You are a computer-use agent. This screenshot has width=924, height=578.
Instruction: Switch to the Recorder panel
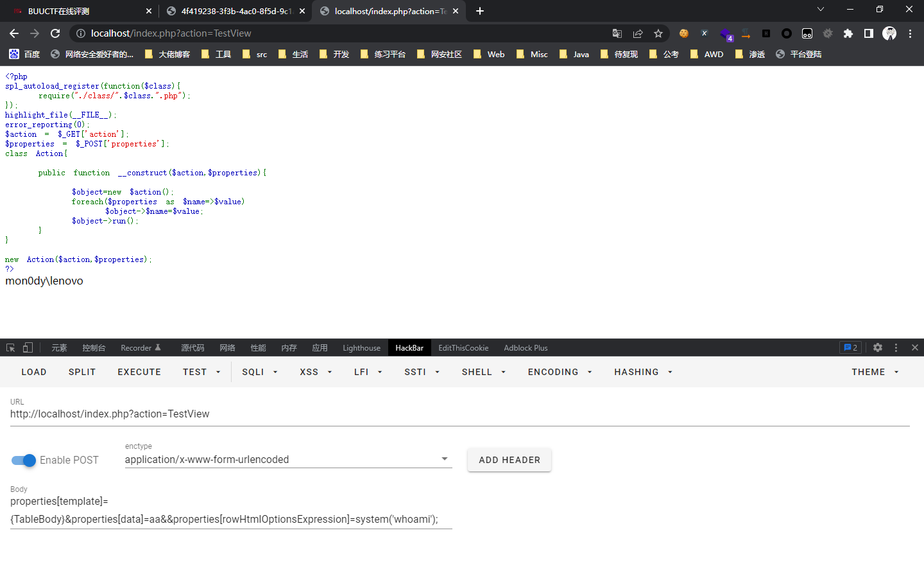141,347
